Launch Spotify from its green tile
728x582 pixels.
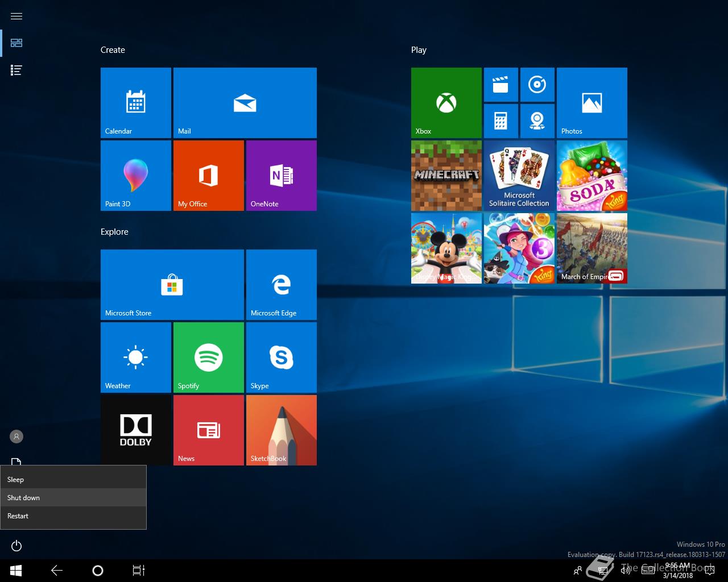tap(209, 357)
